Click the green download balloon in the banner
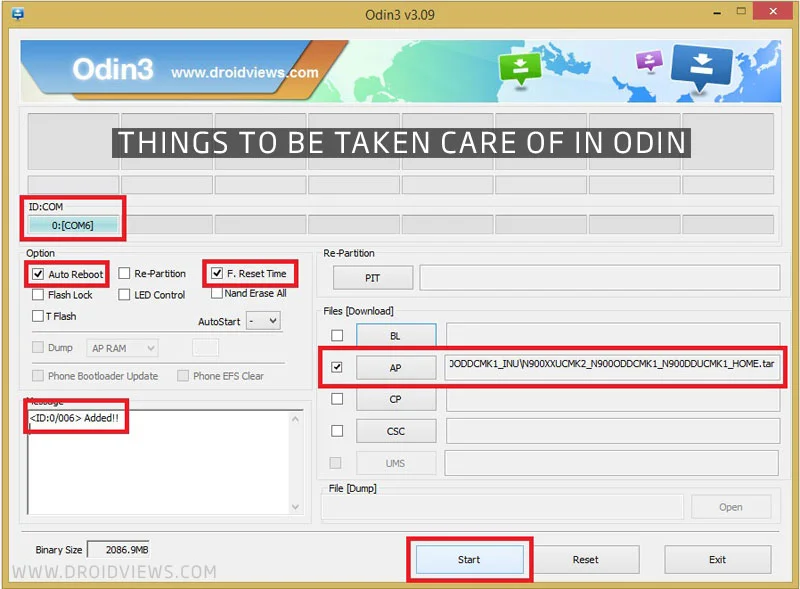Image resolution: width=800 pixels, height=589 pixels. (520, 66)
